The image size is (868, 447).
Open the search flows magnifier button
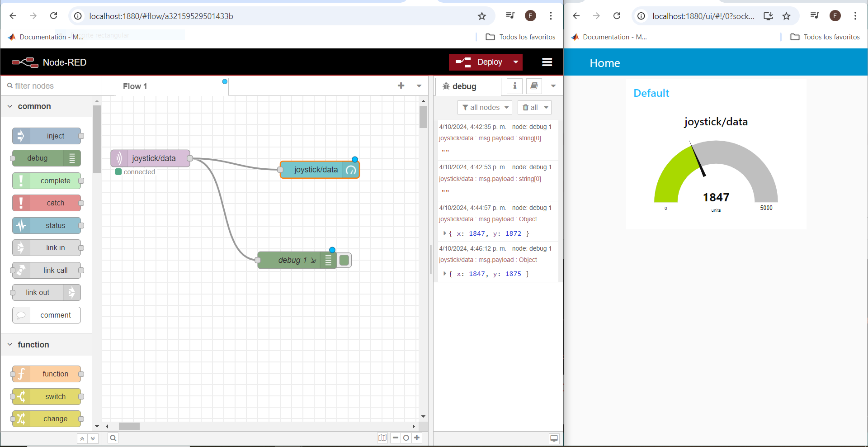(x=113, y=438)
